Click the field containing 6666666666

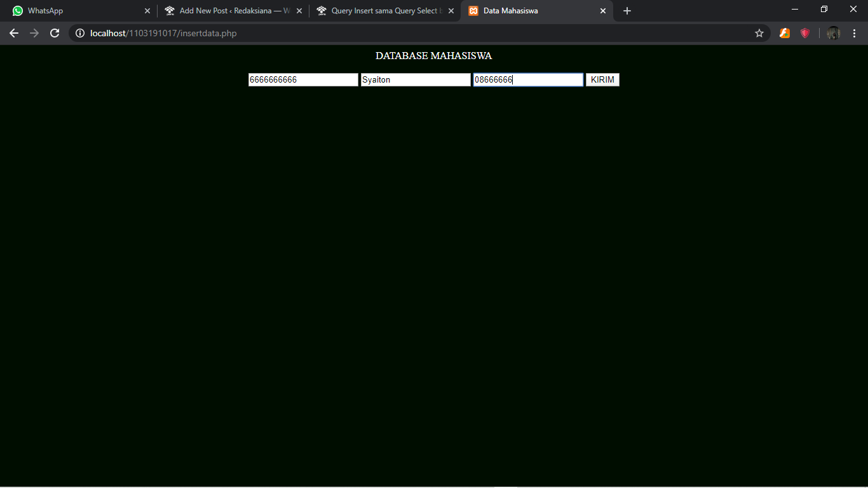click(x=303, y=79)
